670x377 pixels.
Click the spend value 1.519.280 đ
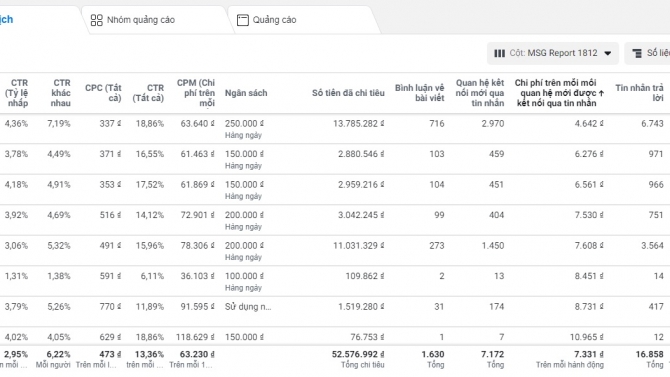pos(361,307)
